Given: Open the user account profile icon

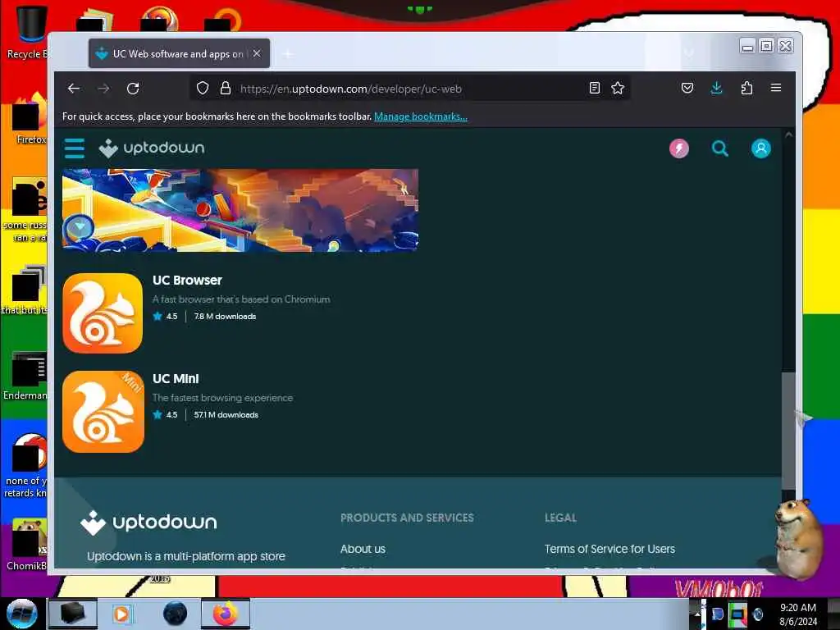Looking at the screenshot, I should [x=760, y=148].
